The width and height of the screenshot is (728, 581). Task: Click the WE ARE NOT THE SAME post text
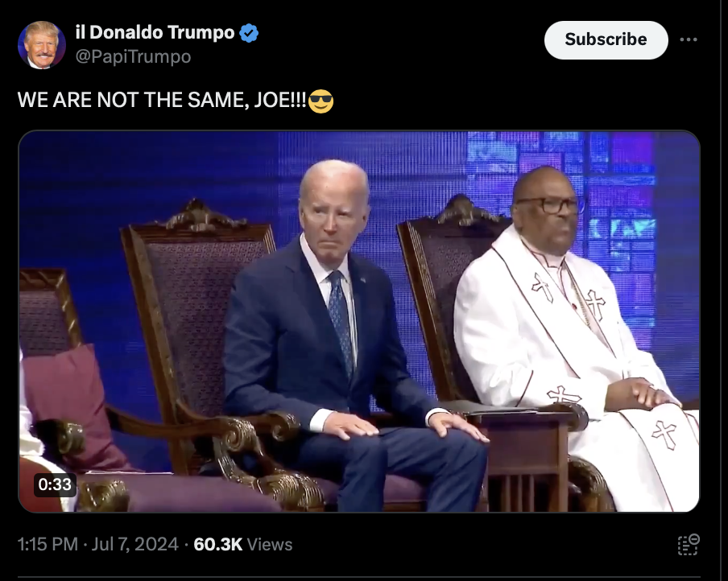(162, 100)
